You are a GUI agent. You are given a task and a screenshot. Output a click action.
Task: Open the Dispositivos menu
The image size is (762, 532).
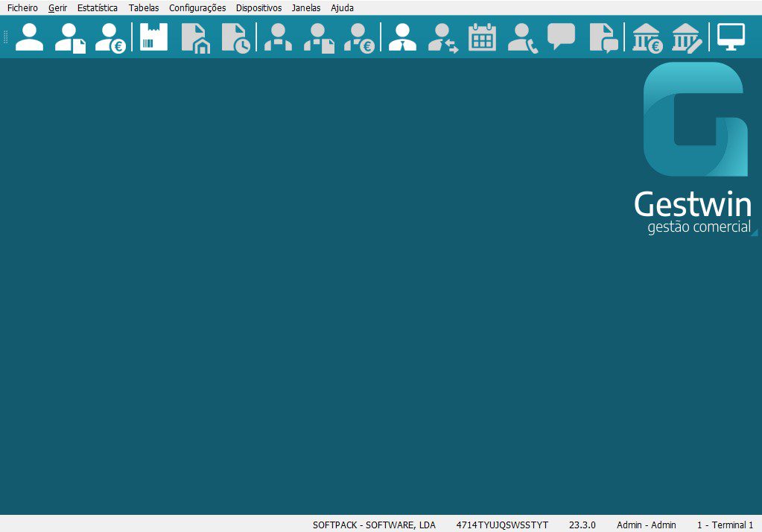(258, 7)
